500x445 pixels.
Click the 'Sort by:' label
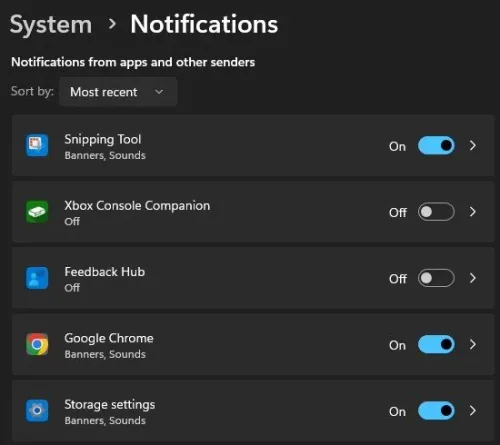[x=32, y=92]
